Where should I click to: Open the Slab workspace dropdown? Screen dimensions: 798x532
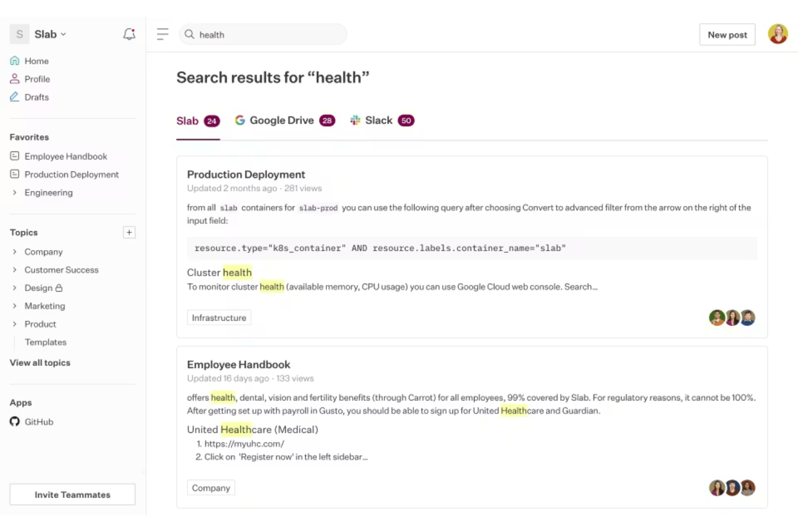[50, 34]
